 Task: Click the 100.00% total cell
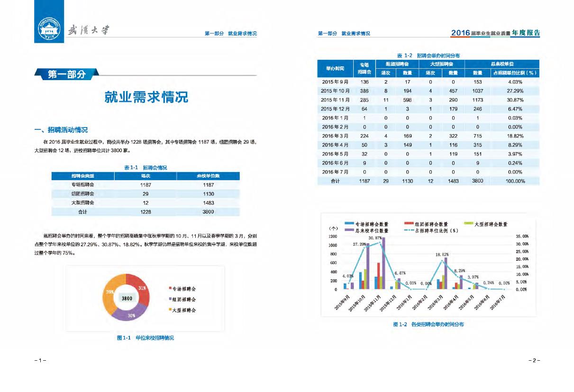coord(515,181)
